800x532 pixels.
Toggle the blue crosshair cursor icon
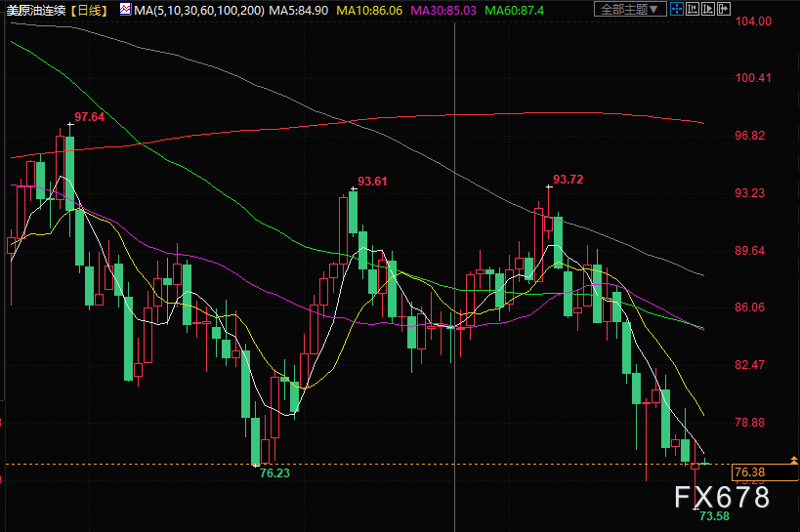coord(677,9)
